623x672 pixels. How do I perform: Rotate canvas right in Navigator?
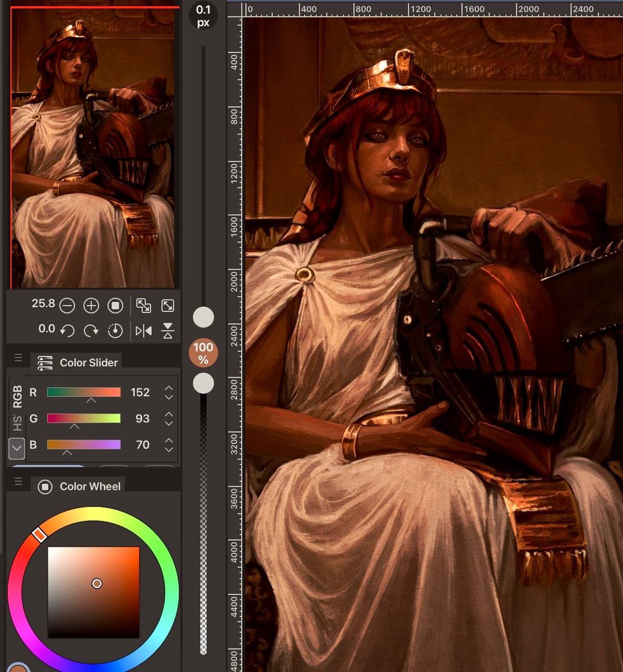point(91,330)
